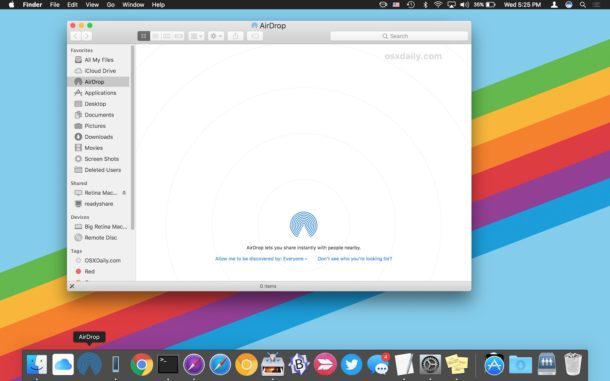Click the AirDrop Dock icon
The height and width of the screenshot is (381, 610).
pyautogui.click(x=89, y=365)
